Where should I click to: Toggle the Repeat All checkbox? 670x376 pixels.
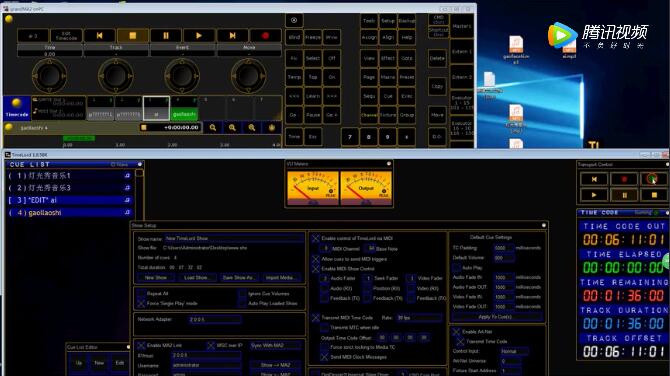(x=141, y=294)
